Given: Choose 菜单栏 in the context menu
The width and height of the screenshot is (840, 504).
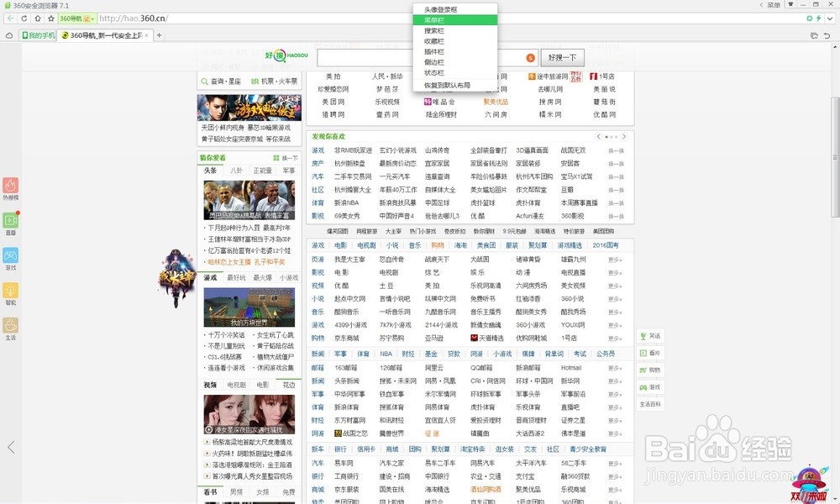Looking at the screenshot, I should point(455,20).
